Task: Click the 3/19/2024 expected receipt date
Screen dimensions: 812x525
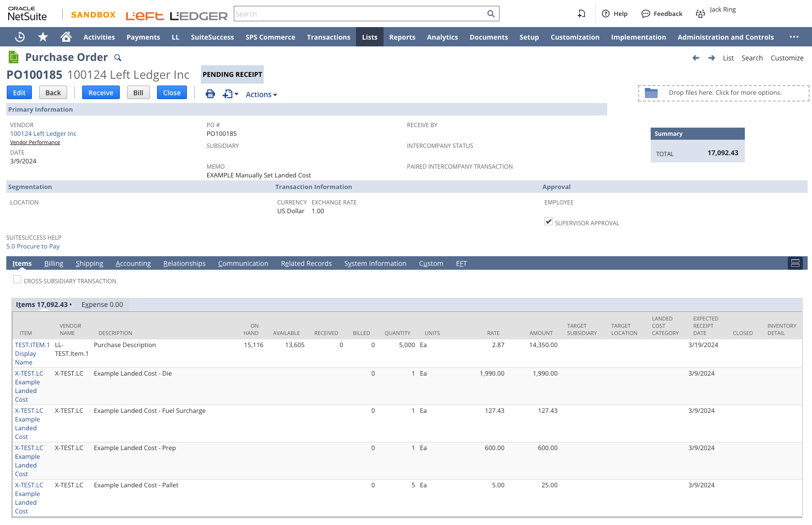Action: click(x=703, y=345)
